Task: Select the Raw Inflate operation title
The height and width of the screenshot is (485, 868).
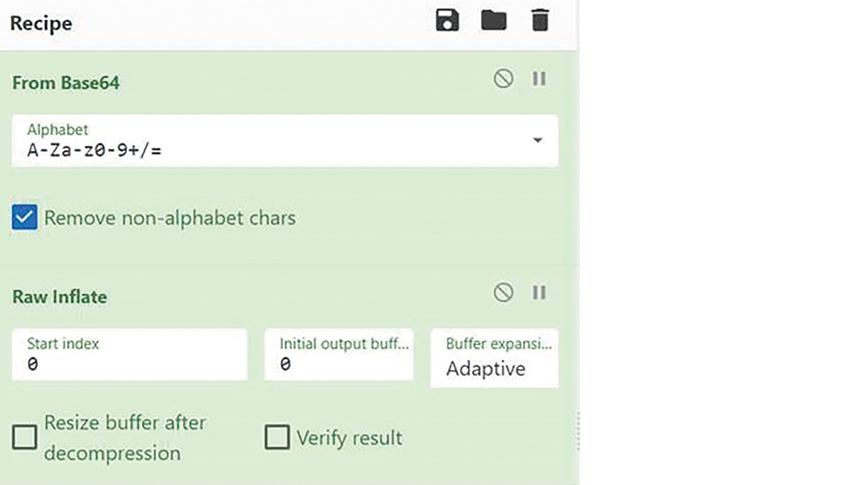Action: pyautogui.click(x=60, y=297)
